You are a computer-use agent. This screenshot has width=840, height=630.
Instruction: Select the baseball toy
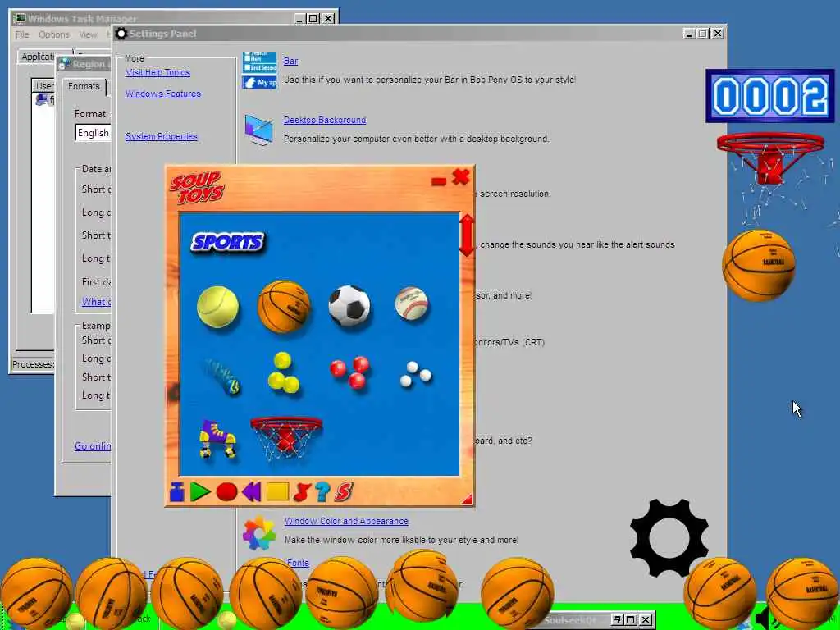(x=412, y=304)
